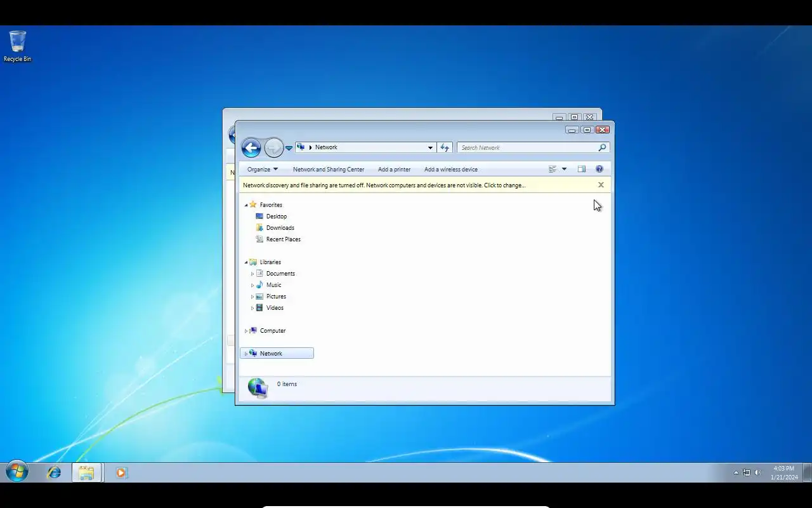Change your view icon button

tap(553, 169)
